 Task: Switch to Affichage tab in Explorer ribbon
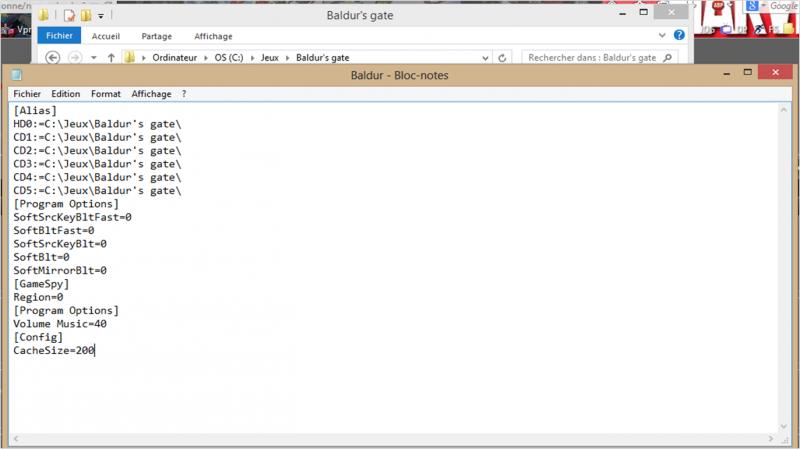[213, 36]
